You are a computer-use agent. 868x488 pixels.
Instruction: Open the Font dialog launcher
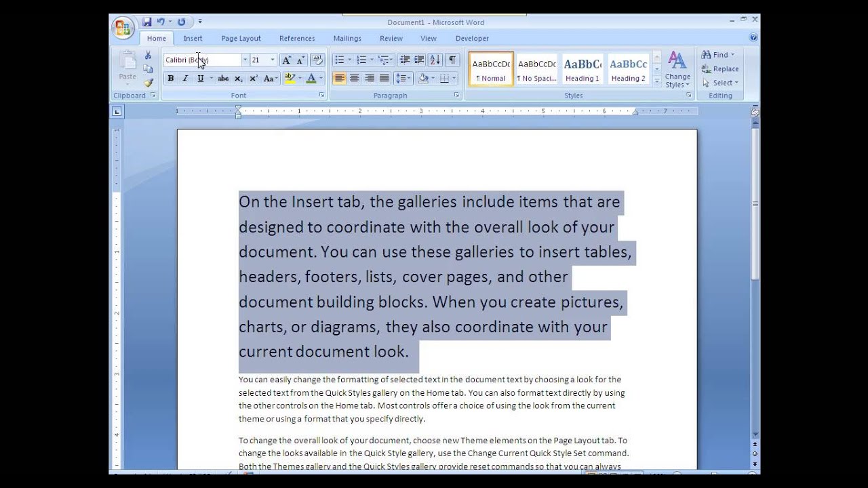click(321, 96)
